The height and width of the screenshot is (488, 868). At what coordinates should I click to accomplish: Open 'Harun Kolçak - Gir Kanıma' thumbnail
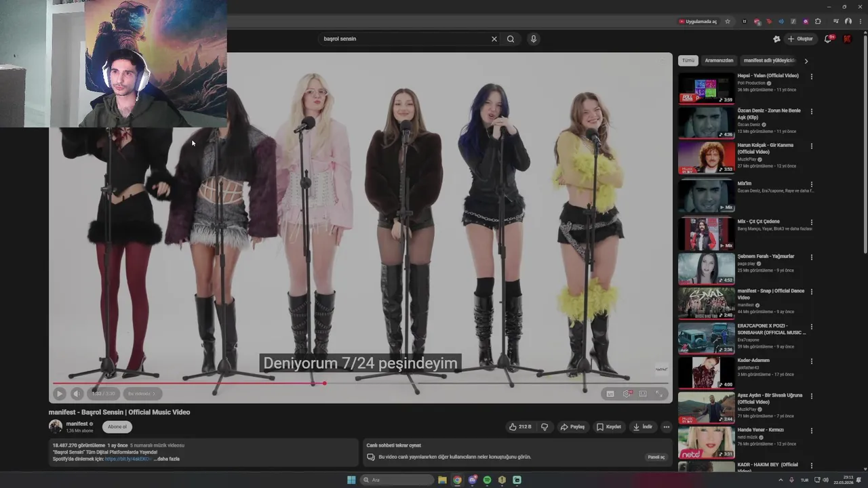706,157
